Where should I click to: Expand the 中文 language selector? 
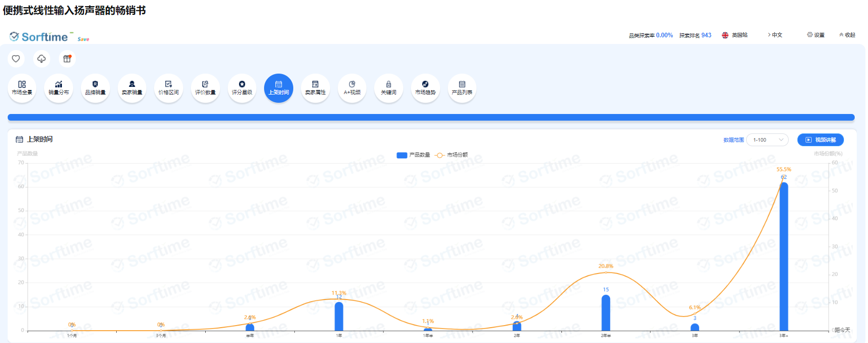click(x=775, y=35)
